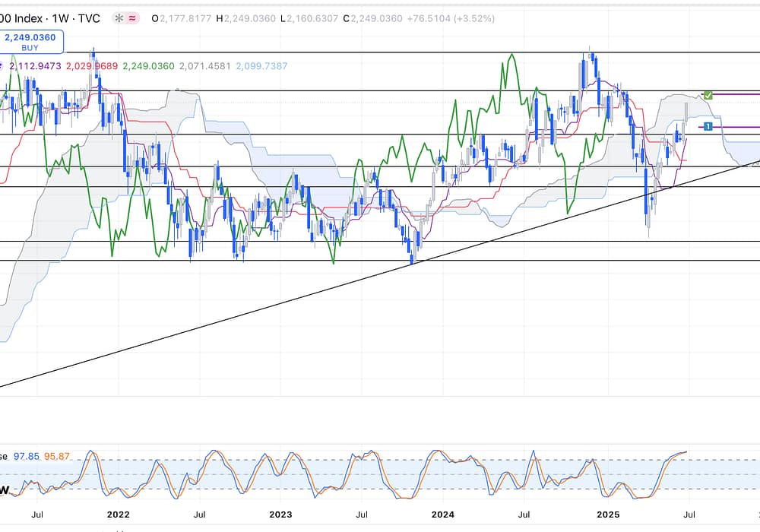Select the red indicator value 2,029.9689
The image size is (760, 532).
90,66
